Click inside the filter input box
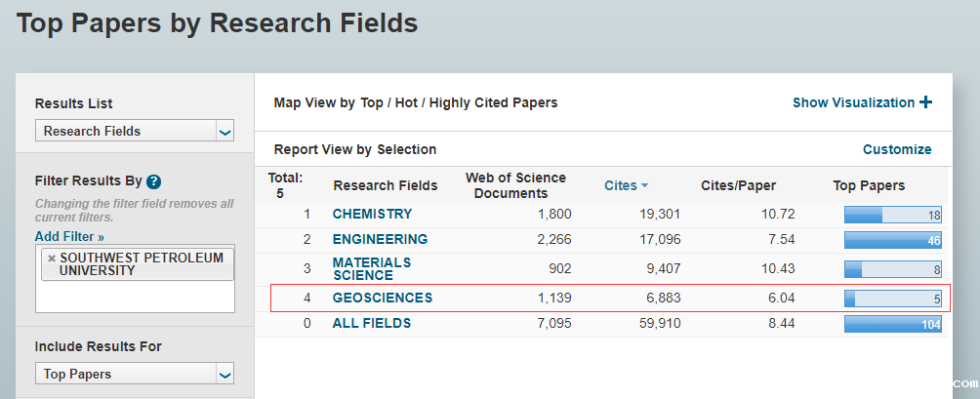 (x=134, y=297)
